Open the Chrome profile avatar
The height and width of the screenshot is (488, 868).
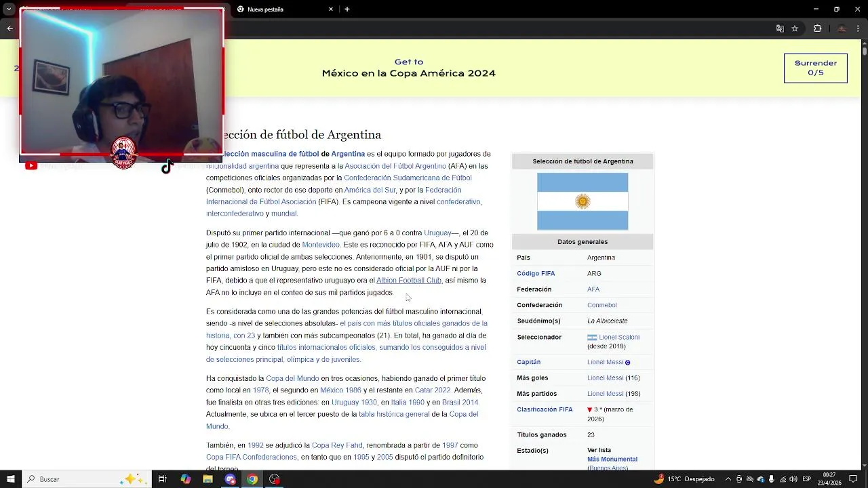(x=842, y=28)
